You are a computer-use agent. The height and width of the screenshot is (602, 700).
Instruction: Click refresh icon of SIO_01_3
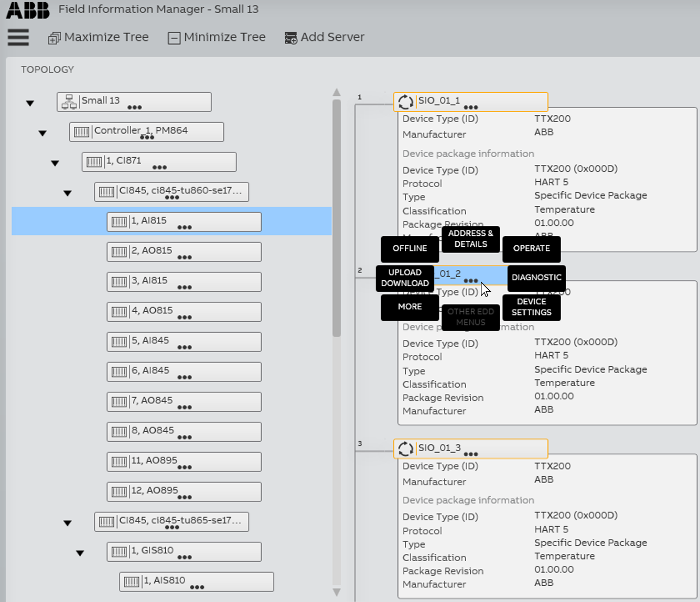point(405,448)
